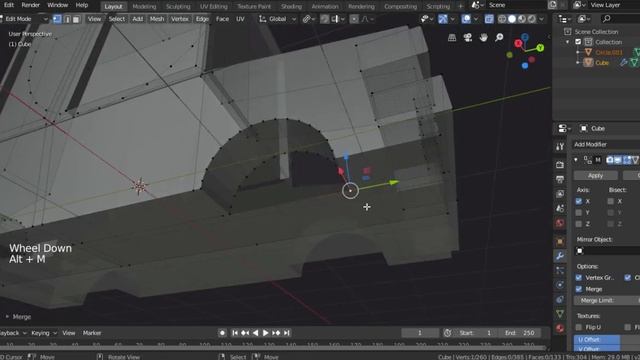This screenshot has height=360, width=640.
Task: Open Output properties tab
Action: pyautogui.click(x=560, y=179)
